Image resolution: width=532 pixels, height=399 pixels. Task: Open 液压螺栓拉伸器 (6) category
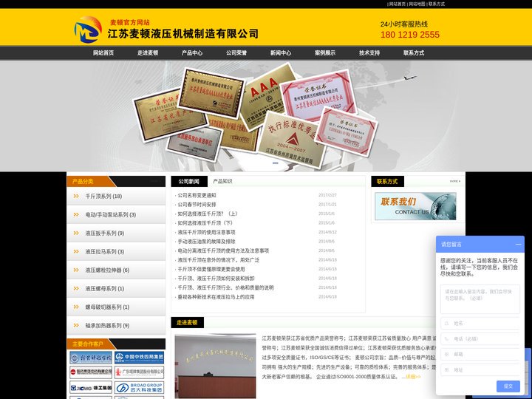coord(107,270)
